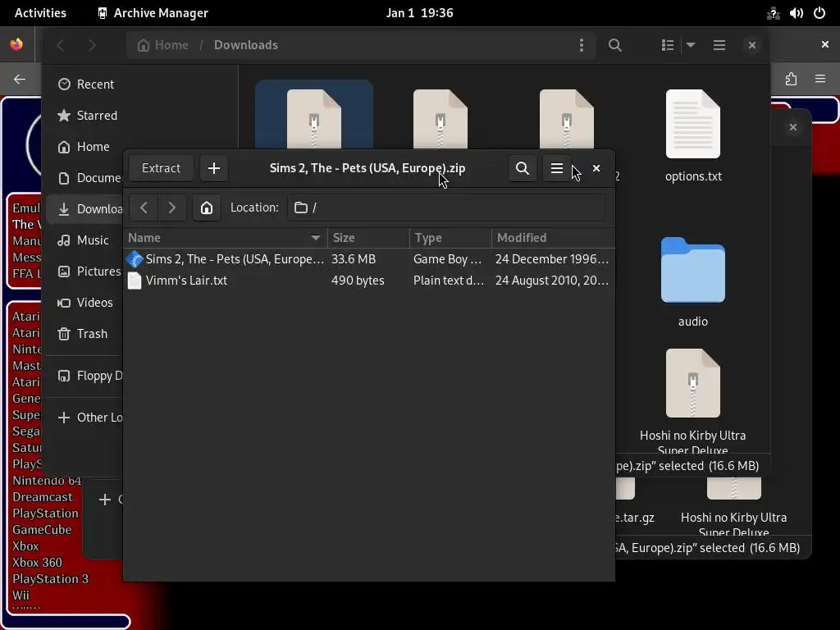
Task: Open search in Archive Manager header
Action: click(523, 168)
